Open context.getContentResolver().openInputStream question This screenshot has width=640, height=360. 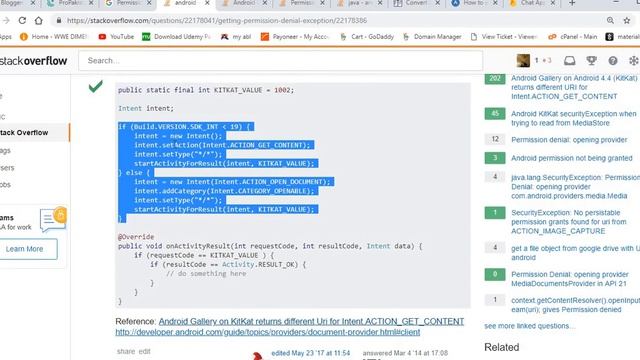(x=575, y=305)
